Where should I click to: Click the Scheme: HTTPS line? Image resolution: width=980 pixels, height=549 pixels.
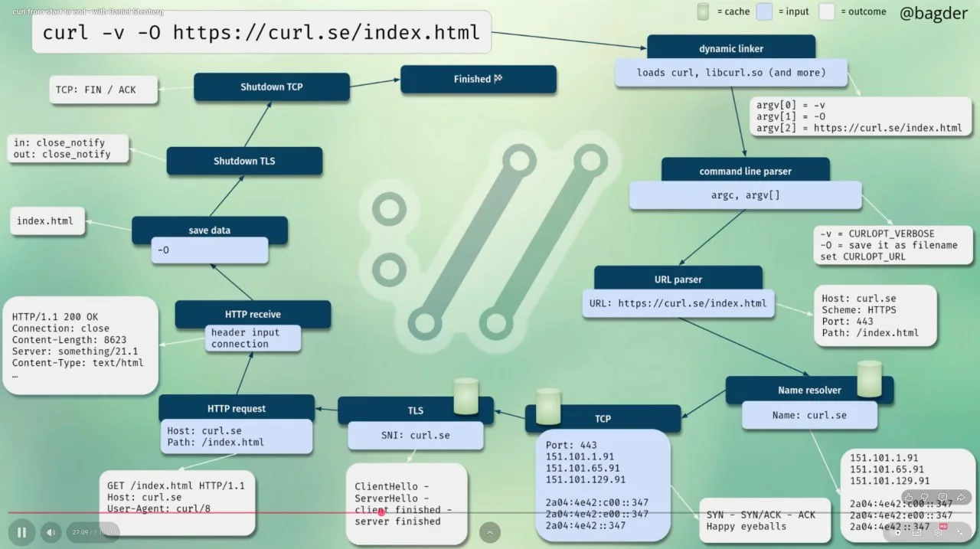point(859,310)
